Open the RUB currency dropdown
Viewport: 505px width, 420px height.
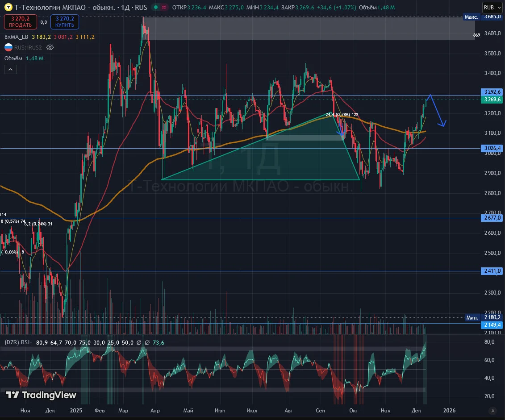click(x=492, y=8)
